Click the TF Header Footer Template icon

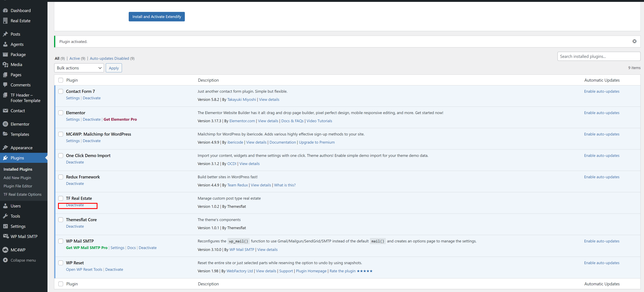pos(5,95)
